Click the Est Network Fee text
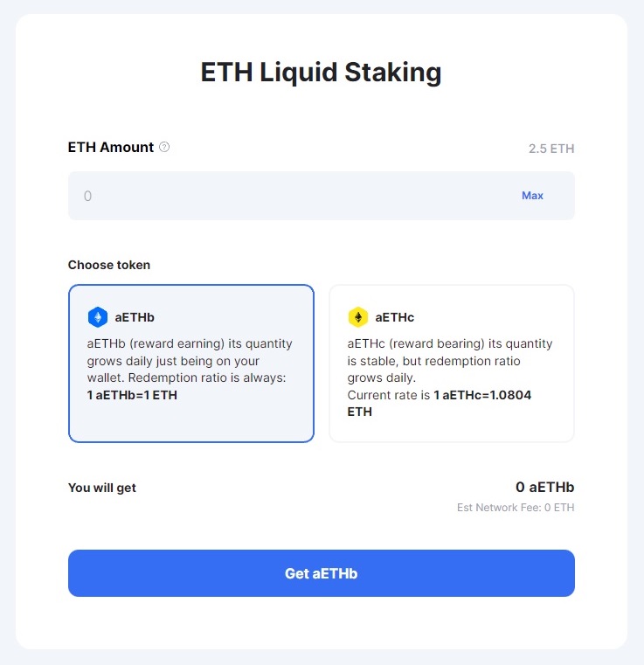This screenshot has width=644, height=665. click(516, 508)
